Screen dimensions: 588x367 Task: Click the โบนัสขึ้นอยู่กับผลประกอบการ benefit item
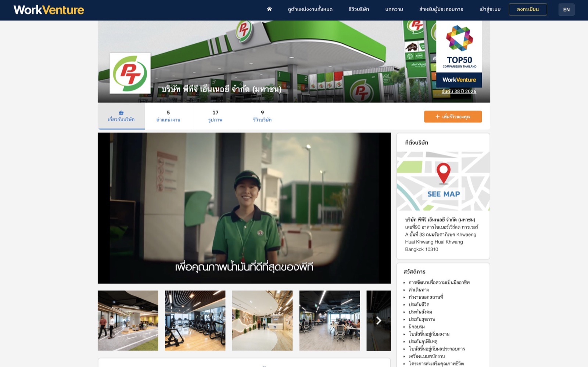437,349
